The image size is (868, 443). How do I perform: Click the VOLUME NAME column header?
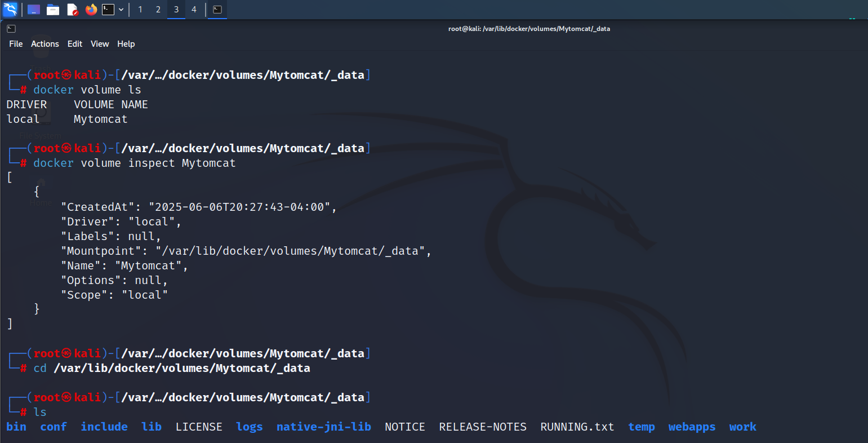click(111, 104)
